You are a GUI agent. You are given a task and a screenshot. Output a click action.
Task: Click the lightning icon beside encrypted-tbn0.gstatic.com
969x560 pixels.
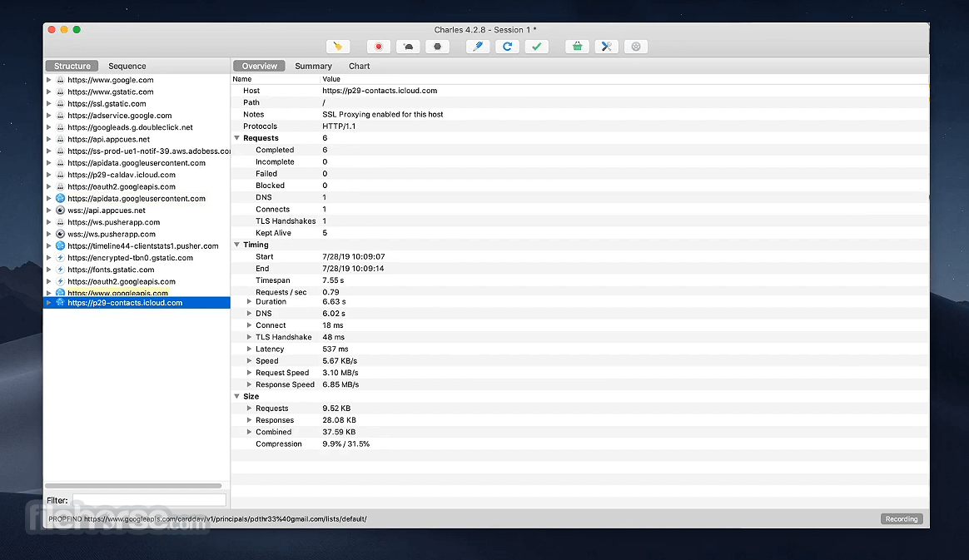[x=60, y=257]
